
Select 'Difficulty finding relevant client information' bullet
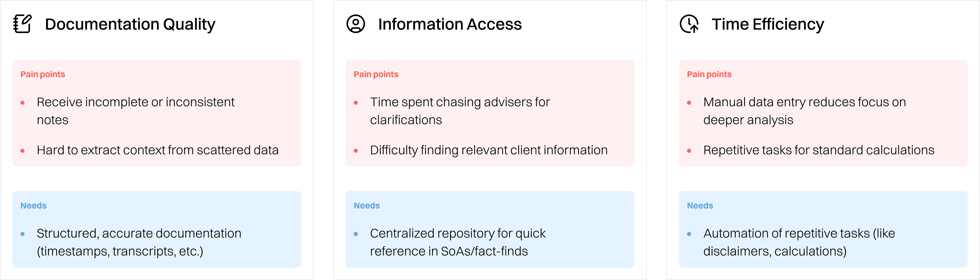489,150
